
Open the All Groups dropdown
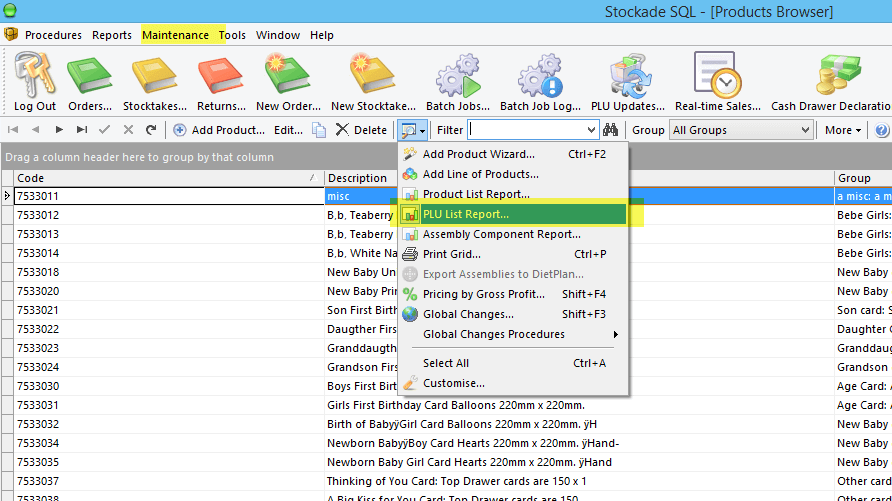click(741, 130)
